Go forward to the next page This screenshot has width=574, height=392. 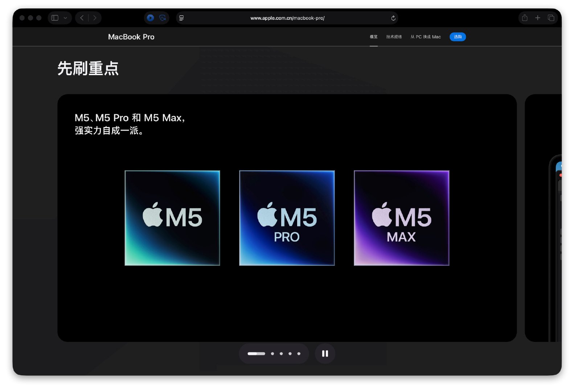click(95, 18)
